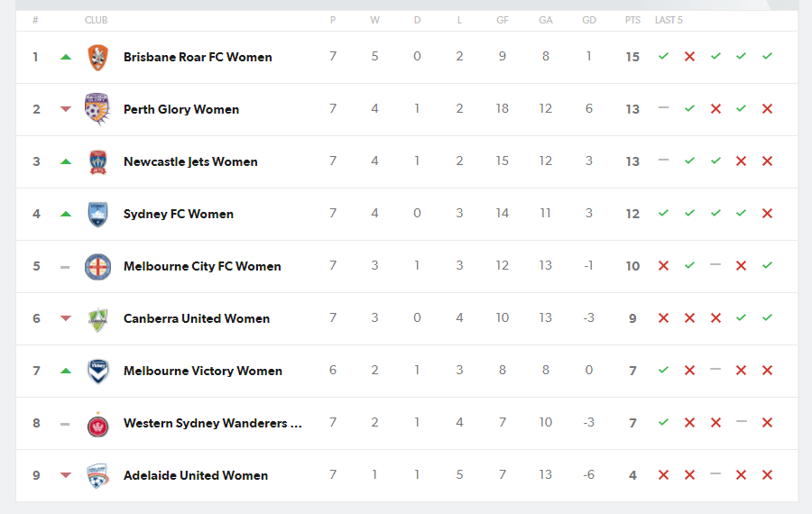Screen dimensions: 812x514
Task: Click the GD column header
Action: [x=589, y=20]
